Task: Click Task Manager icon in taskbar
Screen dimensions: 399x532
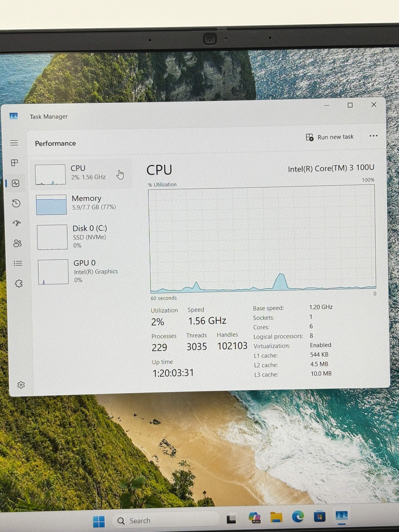Action: pos(341,516)
